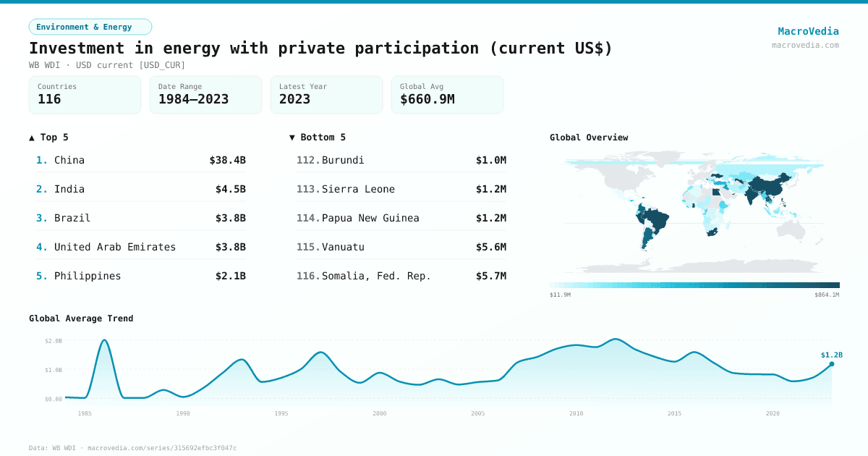Click the Environment & Energy category tag

(x=90, y=27)
